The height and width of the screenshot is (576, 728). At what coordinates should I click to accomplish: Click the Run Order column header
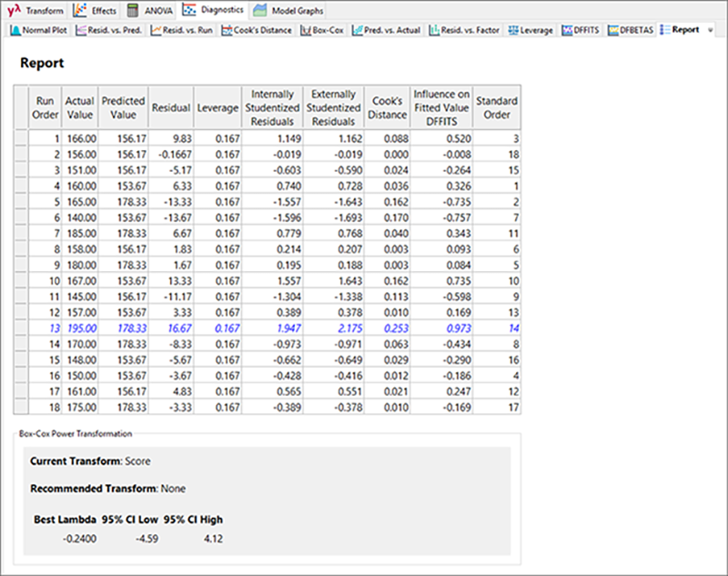coord(46,107)
